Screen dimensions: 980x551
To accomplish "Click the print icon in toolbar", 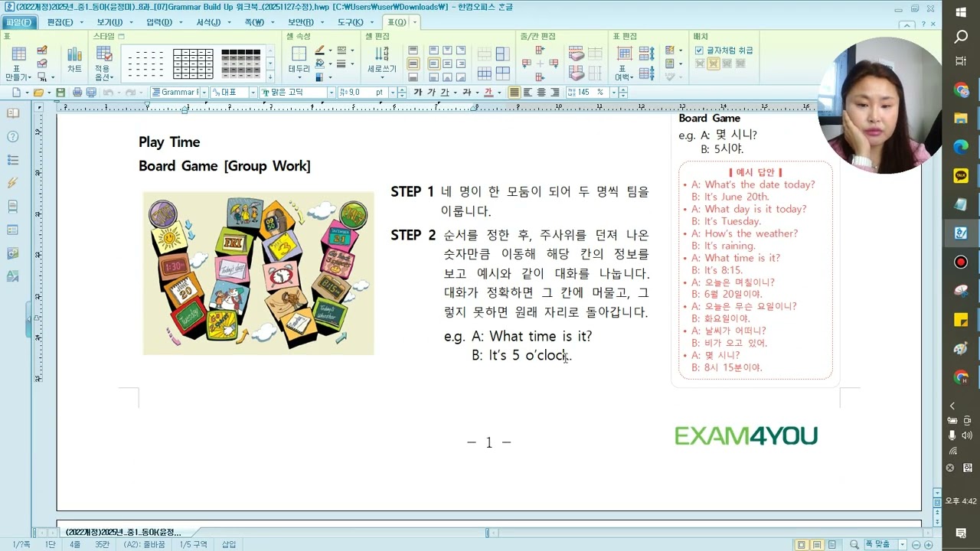I will pos(77,92).
